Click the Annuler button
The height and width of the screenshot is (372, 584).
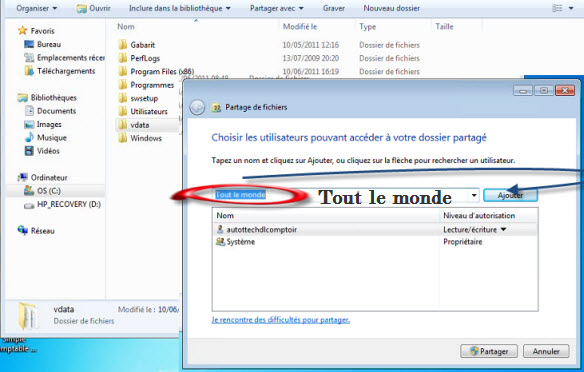[546, 351]
